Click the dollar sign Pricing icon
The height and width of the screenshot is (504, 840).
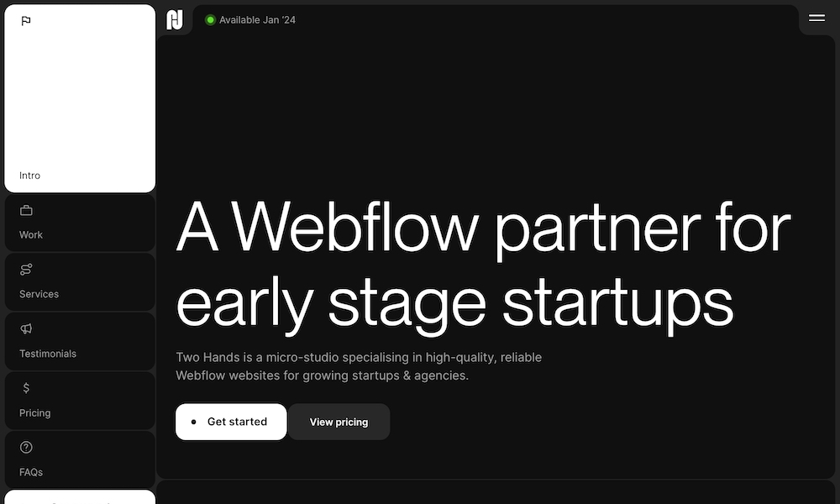point(26,388)
